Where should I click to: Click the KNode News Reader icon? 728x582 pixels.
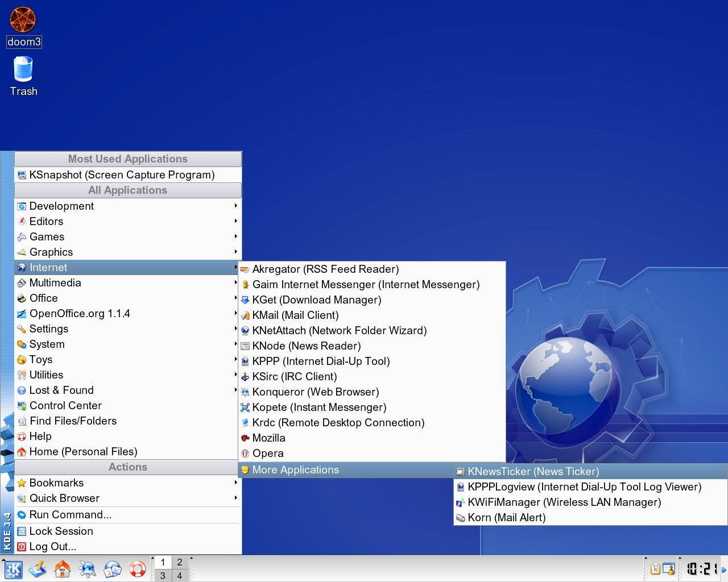(x=245, y=346)
